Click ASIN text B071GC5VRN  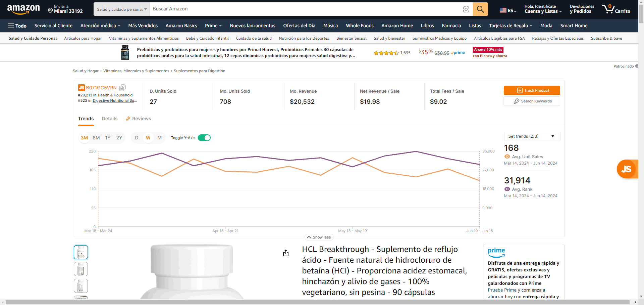pyautogui.click(x=101, y=88)
